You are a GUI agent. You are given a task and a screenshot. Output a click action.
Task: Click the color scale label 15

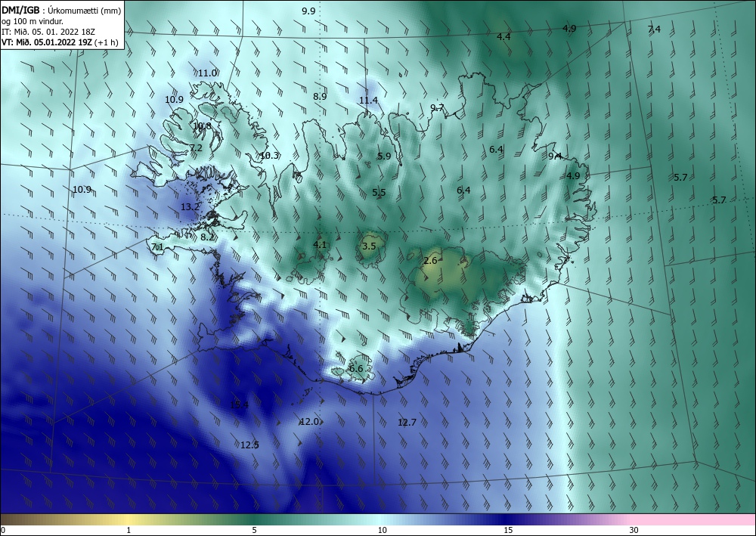tap(508, 531)
